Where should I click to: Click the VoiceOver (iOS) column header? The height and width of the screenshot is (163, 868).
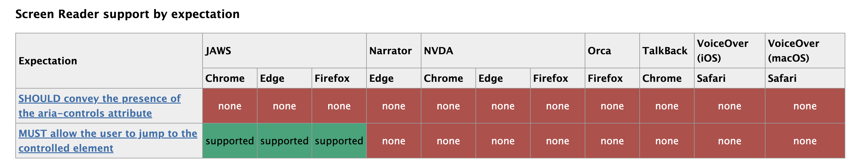point(722,51)
